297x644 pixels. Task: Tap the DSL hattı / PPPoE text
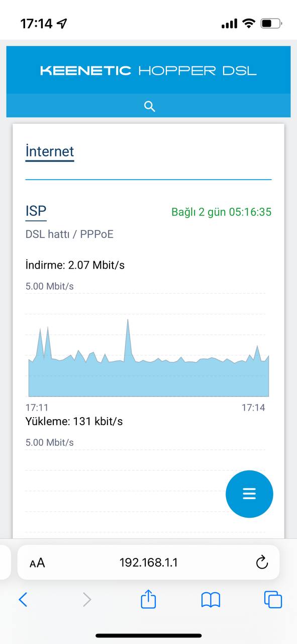click(69, 234)
